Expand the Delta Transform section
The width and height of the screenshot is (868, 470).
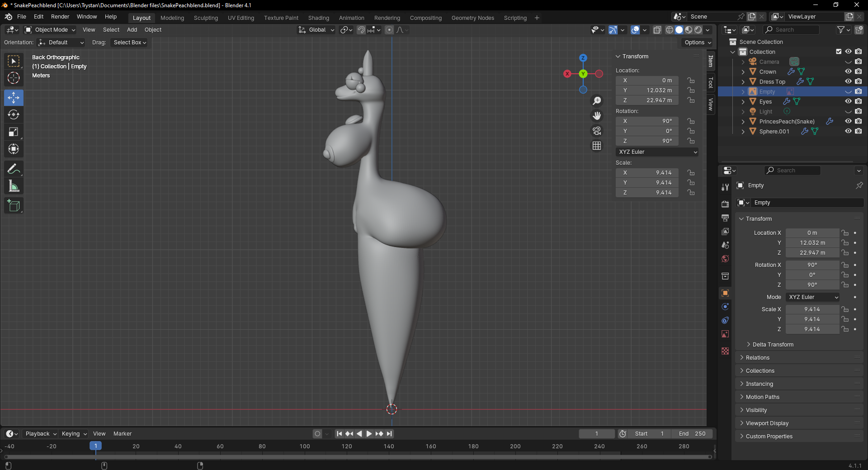(773, 345)
